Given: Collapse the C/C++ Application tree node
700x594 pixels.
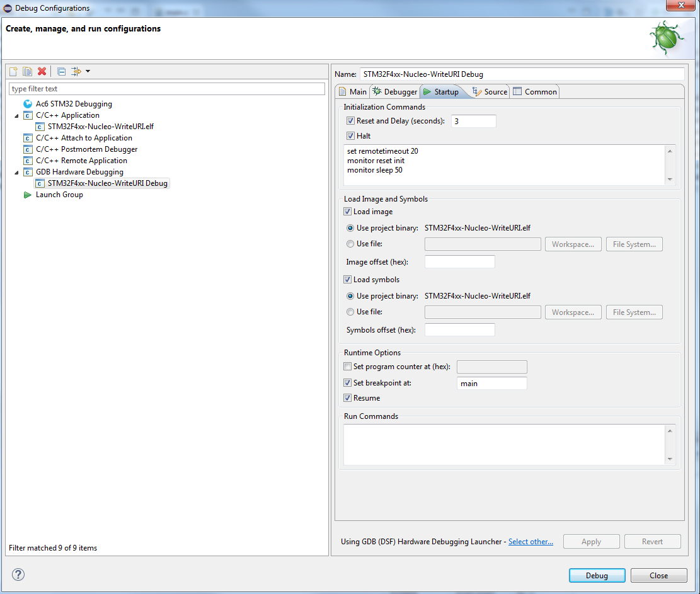Looking at the screenshot, I should click(16, 116).
